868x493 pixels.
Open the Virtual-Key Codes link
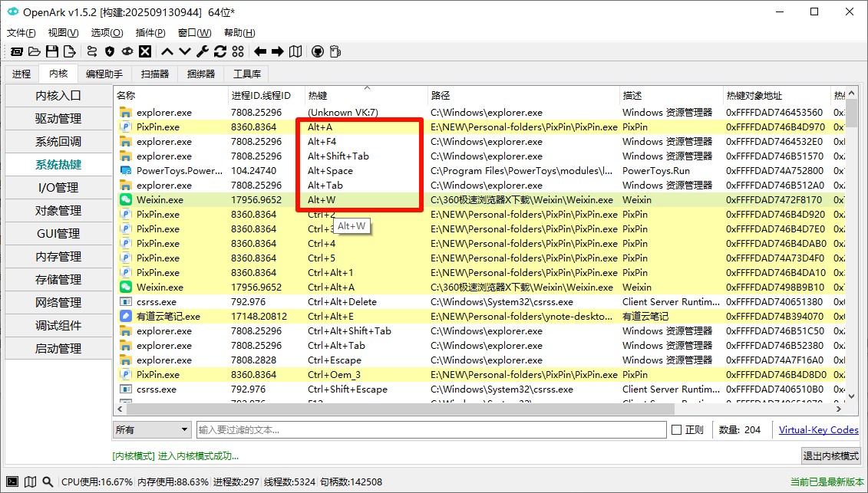pos(819,430)
